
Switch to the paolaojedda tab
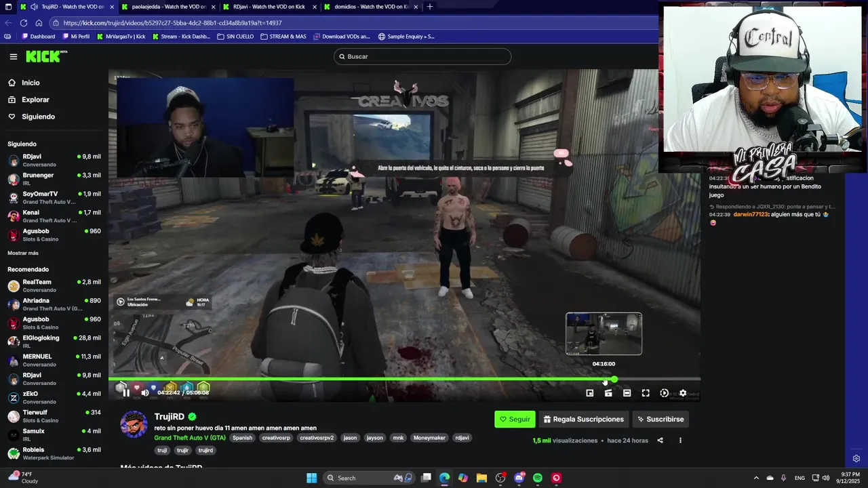coord(168,7)
